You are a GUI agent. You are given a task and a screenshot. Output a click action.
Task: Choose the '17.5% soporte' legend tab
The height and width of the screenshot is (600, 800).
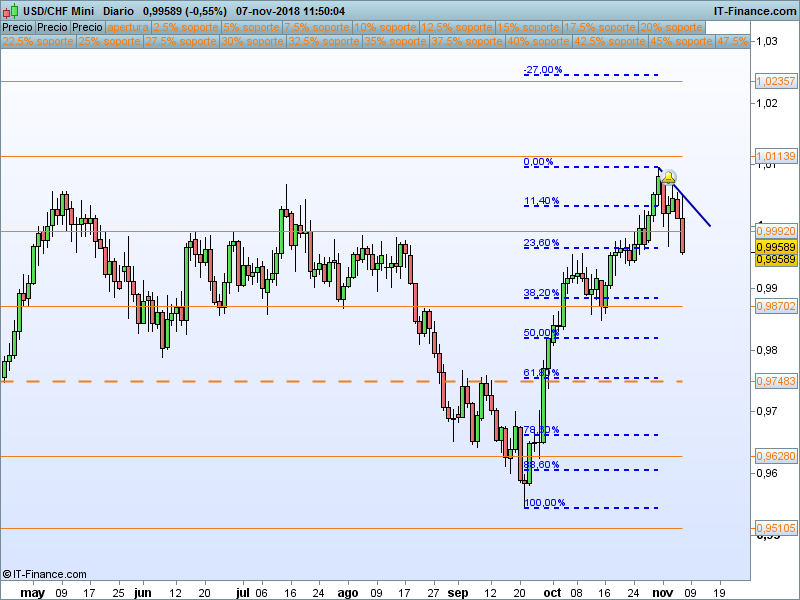pos(600,28)
